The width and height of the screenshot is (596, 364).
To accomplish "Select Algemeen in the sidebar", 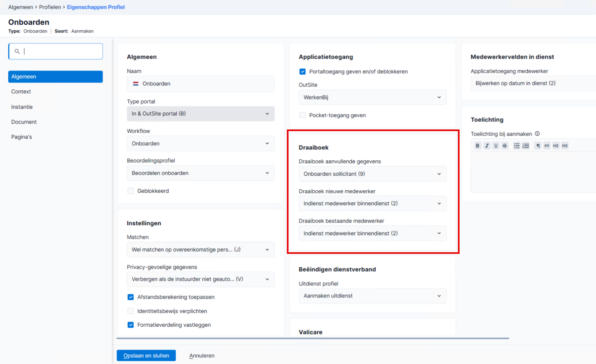I will pos(56,77).
